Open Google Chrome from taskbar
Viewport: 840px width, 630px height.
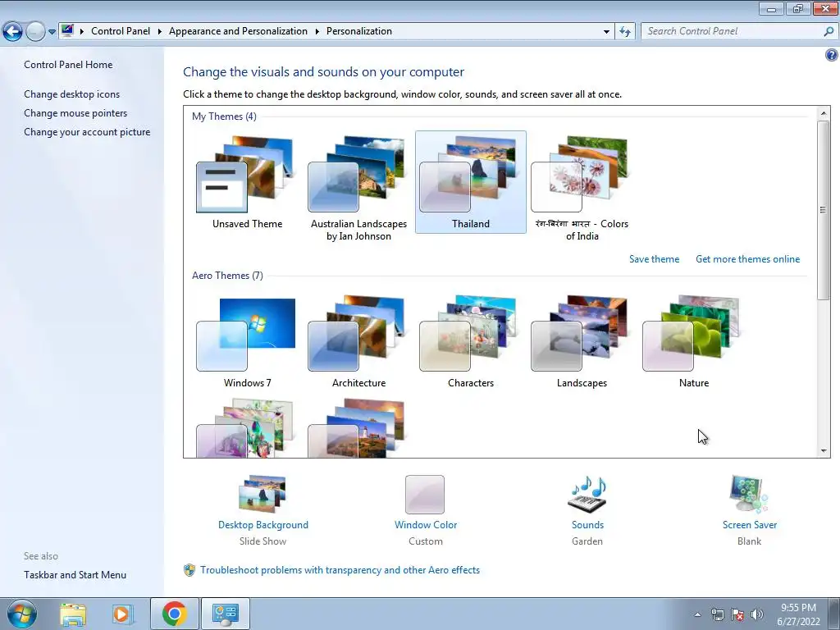click(174, 614)
